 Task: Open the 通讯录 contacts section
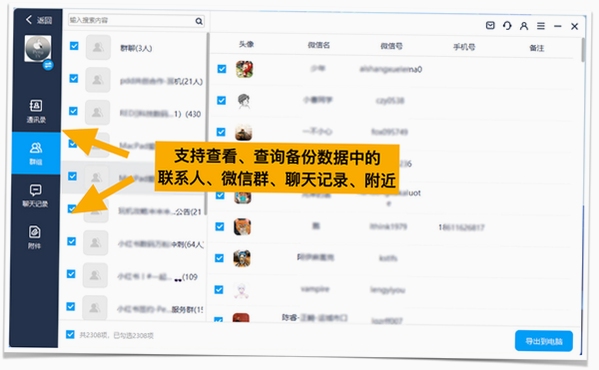[x=36, y=111]
